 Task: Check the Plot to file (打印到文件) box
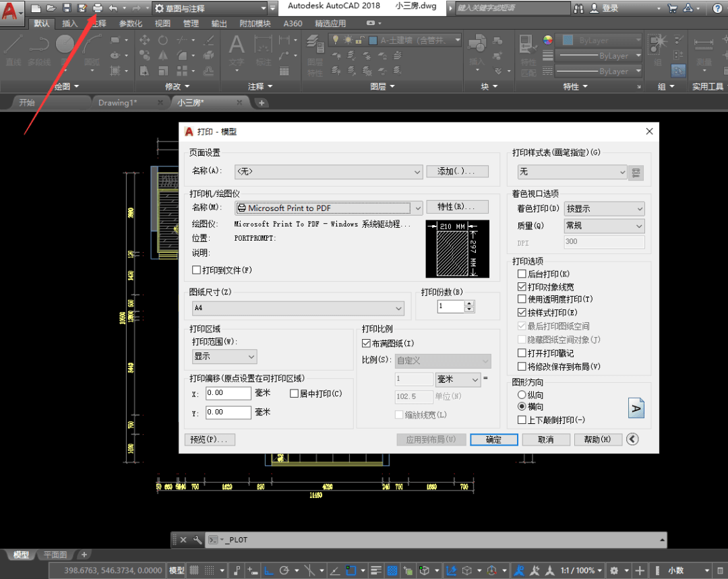(x=196, y=270)
